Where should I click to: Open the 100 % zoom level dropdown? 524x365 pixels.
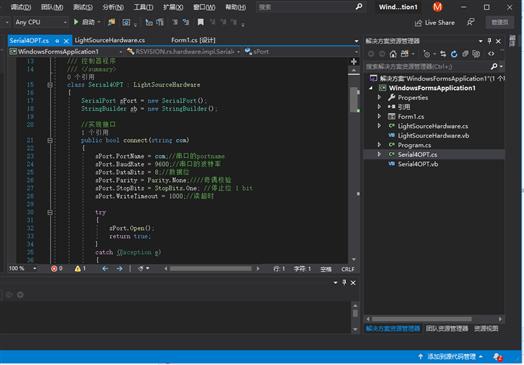tap(22, 268)
